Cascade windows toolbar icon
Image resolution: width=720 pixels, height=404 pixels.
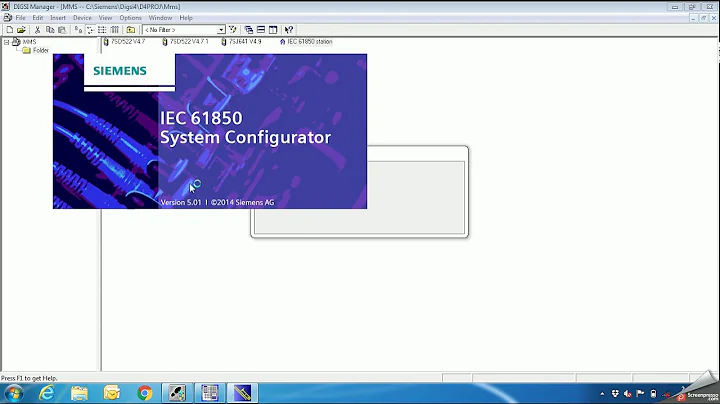pos(249,30)
